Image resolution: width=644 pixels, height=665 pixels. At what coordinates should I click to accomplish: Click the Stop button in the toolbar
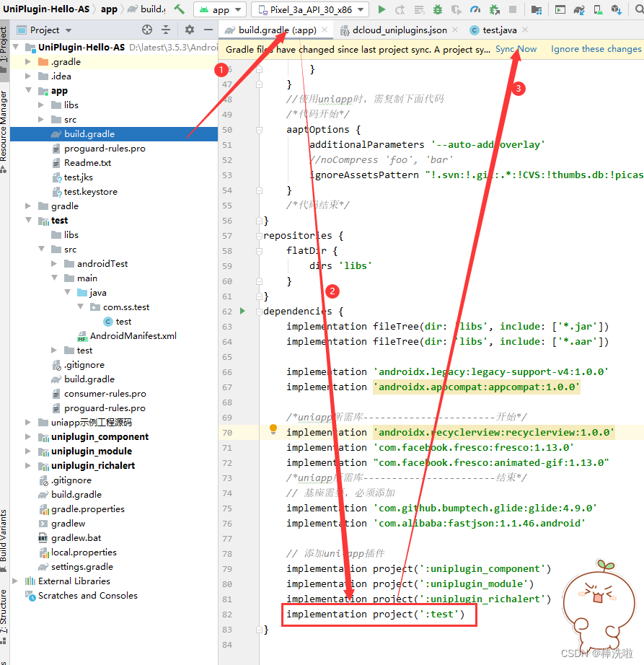(x=513, y=10)
